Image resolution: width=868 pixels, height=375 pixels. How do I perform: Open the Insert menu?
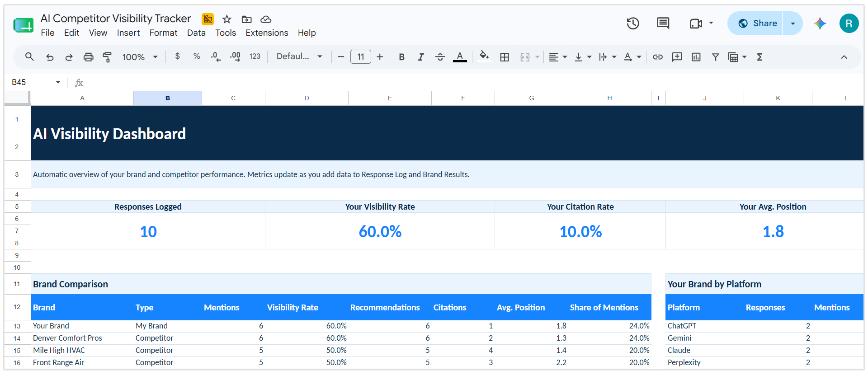[128, 33]
